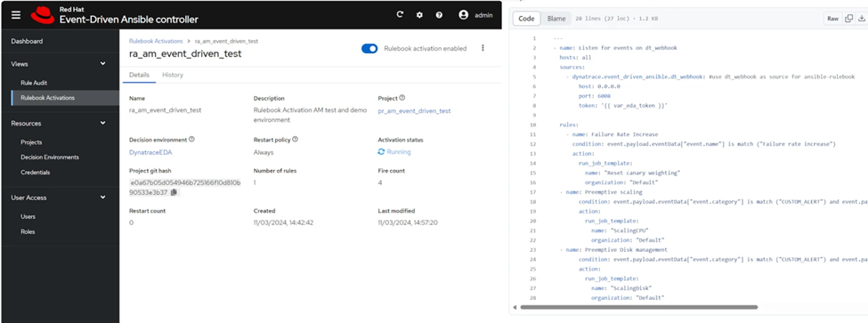Click the left scroll arrow of code
Viewport: 868px width, 323px height.
515,307
